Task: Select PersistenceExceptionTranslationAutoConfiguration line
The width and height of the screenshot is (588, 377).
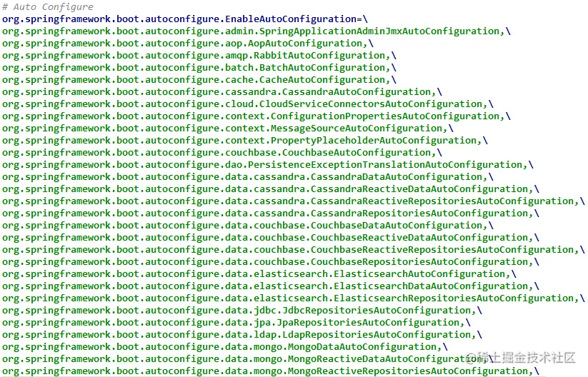Action: pyautogui.click(x=268, y=165)
